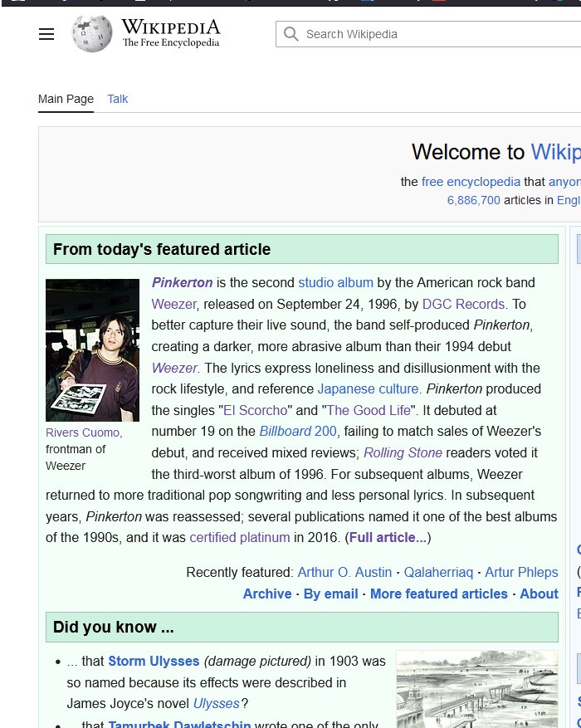The width and height of the screenshot is (581, 728).
Task: Open recently featured Artur Phleps
Action: (x=521, y=572)
